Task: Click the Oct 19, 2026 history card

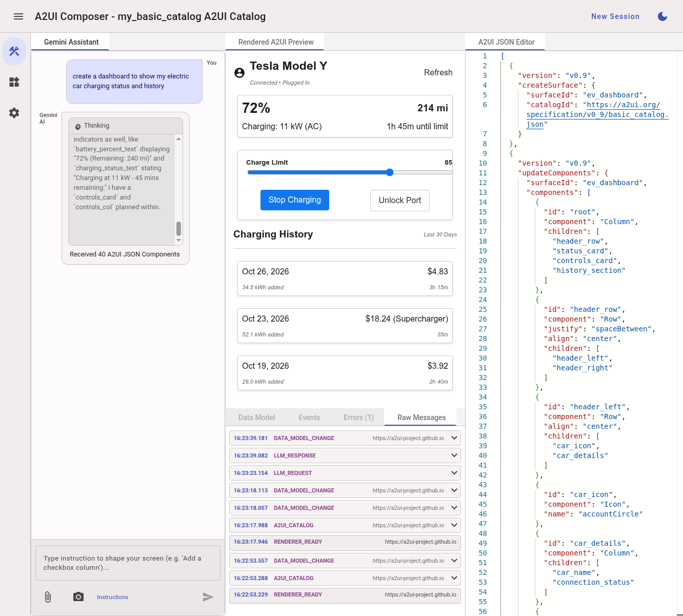Action: tap(345, 373)
